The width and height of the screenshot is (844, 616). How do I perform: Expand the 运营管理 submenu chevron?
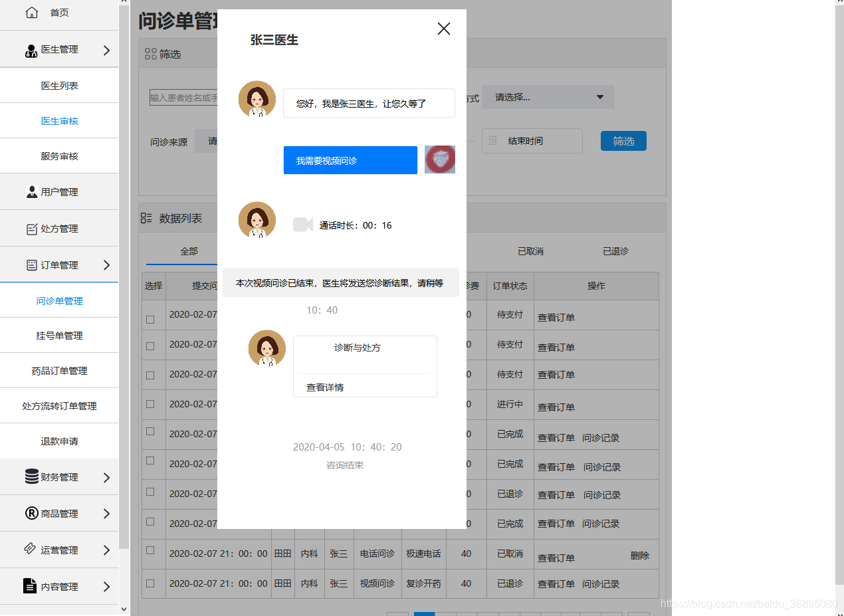click(106, 550)
